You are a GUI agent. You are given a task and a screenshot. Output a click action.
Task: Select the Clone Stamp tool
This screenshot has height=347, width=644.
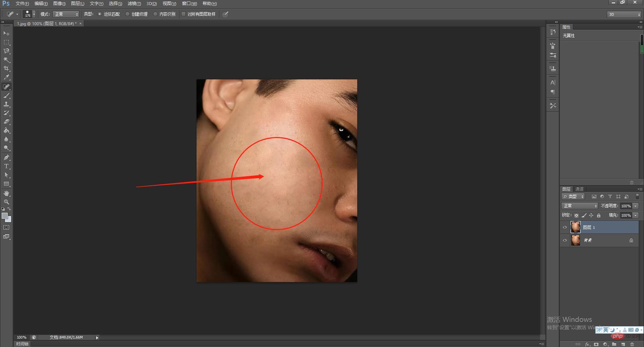point(6,104)
